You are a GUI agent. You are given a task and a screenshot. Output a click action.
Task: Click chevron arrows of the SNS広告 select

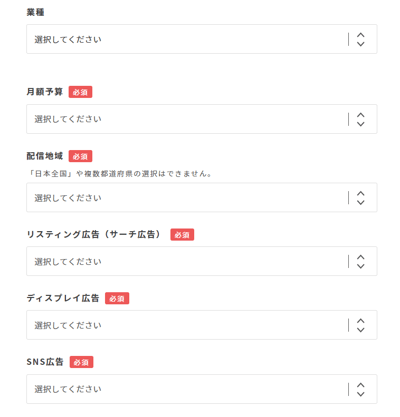(360, 389)
